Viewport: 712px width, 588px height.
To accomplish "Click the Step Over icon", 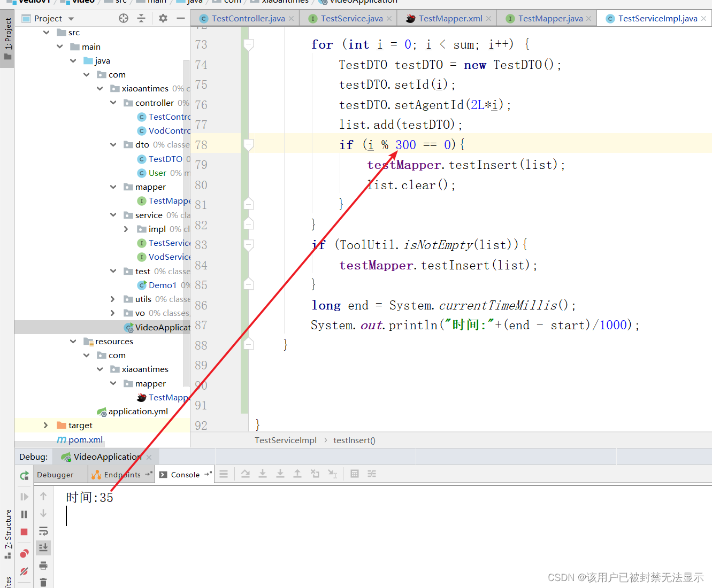I will pos(246,474).
